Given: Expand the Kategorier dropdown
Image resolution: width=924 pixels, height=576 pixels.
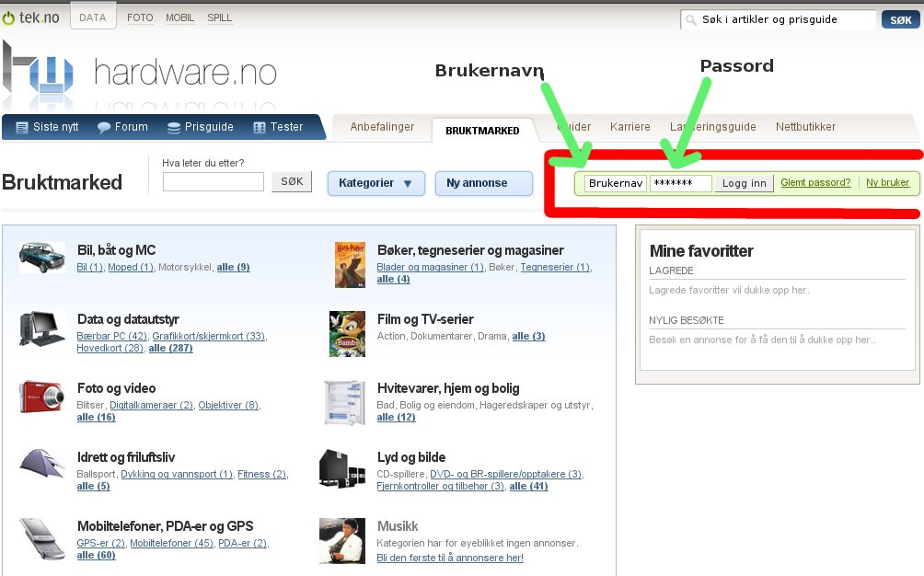Looking at the screenshot, I should point(376,183).
